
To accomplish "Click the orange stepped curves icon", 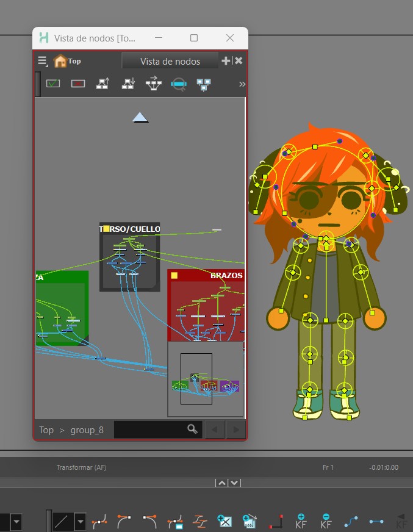I will tap(200, 522).
